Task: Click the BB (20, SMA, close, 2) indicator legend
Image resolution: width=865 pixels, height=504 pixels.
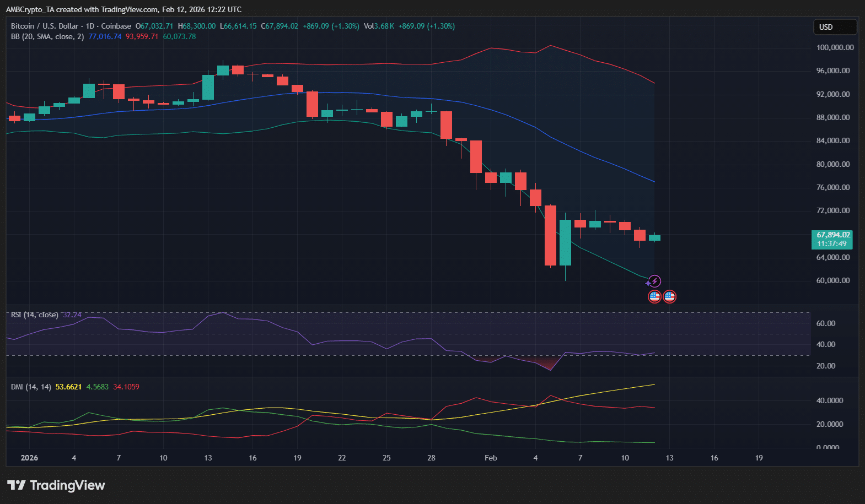Action: 47,36
